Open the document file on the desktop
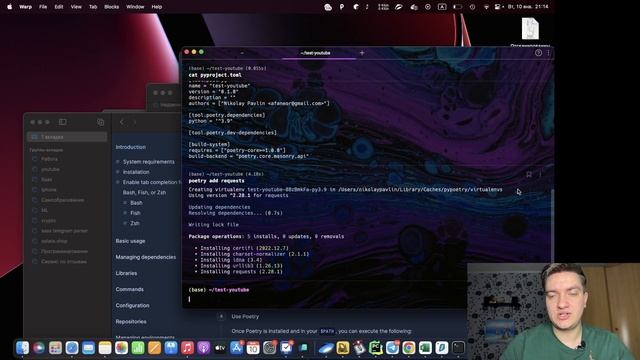 point(530,29)
